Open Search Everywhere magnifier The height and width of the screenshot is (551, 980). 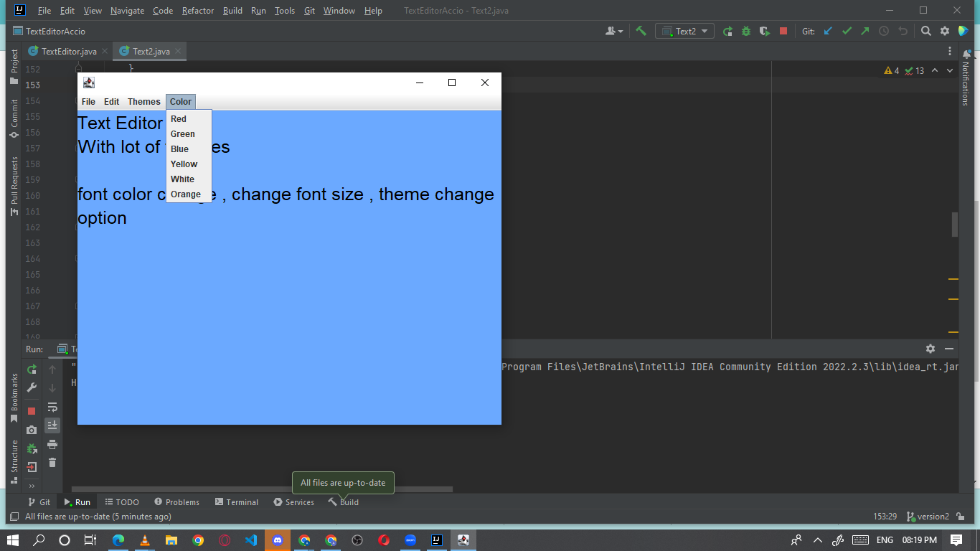tap(926, 31)
